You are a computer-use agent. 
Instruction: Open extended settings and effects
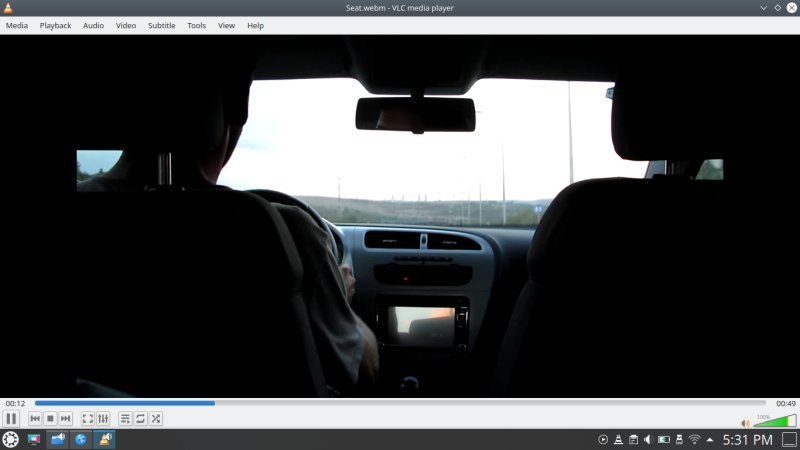point(103,419)
